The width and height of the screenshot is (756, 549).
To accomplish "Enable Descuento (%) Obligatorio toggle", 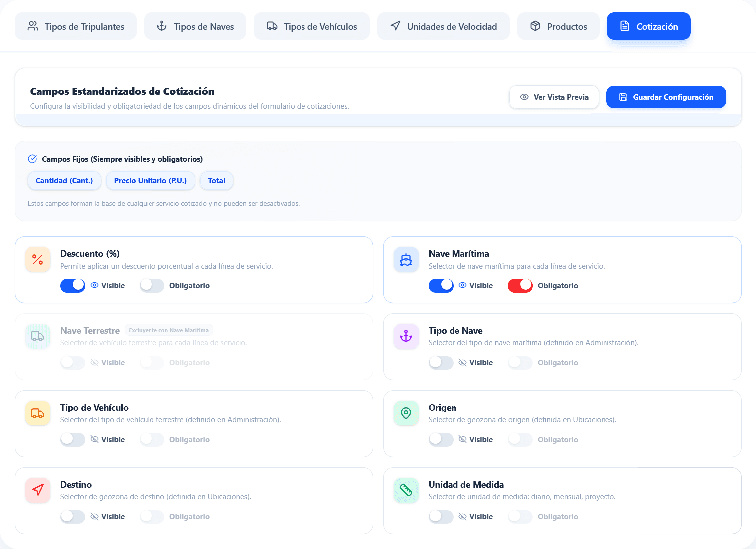I will (152, 285).
